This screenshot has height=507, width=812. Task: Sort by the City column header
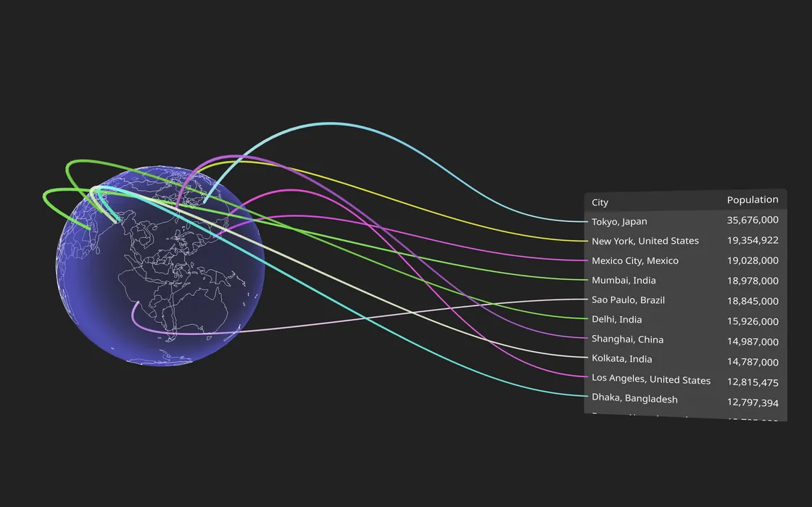coord(600,202)
